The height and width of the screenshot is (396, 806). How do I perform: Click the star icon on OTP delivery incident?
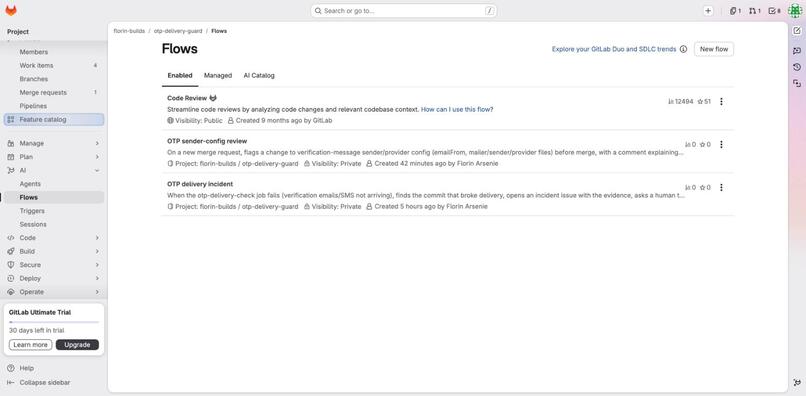(702, 188)
